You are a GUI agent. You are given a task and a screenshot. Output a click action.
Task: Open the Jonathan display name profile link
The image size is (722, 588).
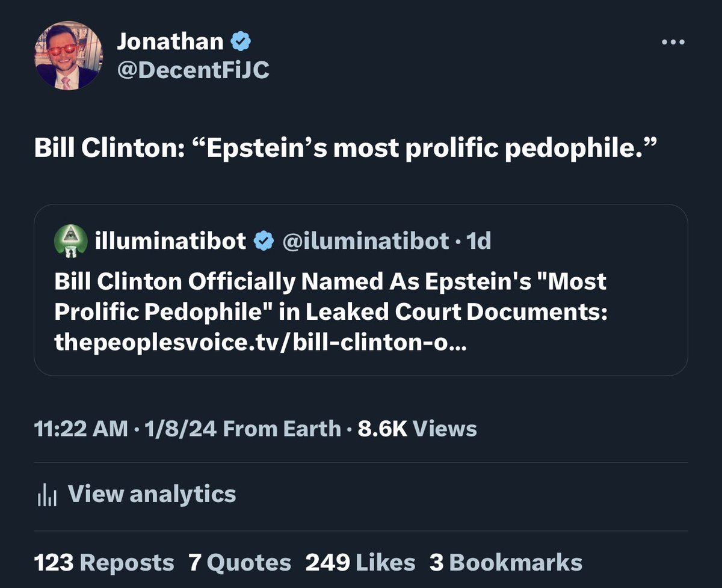click(170, 41)
